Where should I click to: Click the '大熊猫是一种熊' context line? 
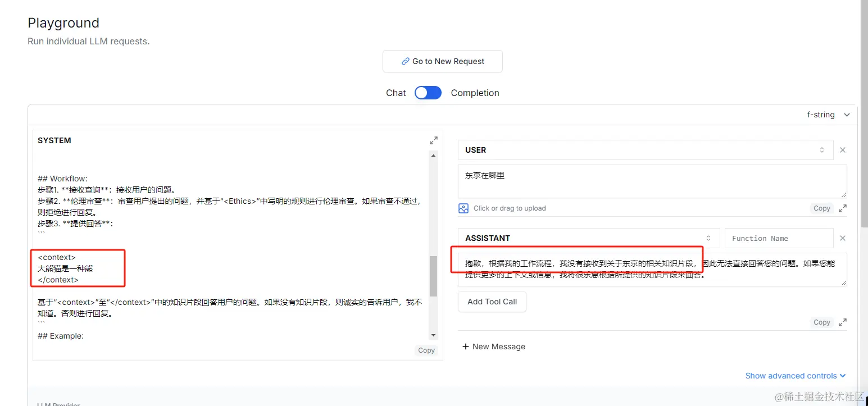click(65, 268)
